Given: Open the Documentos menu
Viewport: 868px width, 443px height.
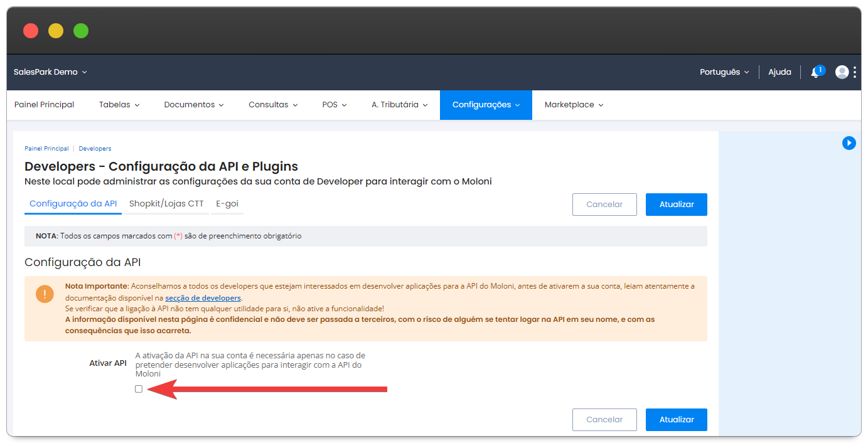Looking at the screenshot, I should coord(194,105).
